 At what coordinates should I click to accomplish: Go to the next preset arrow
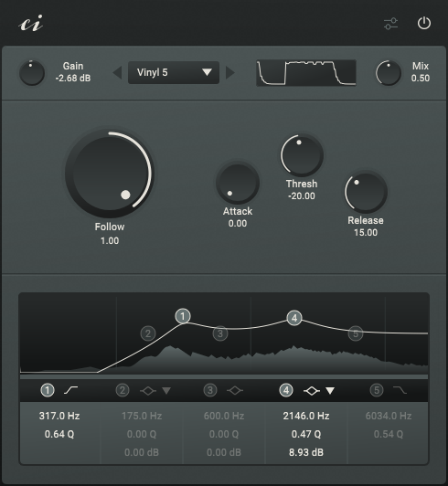[229, 73]
